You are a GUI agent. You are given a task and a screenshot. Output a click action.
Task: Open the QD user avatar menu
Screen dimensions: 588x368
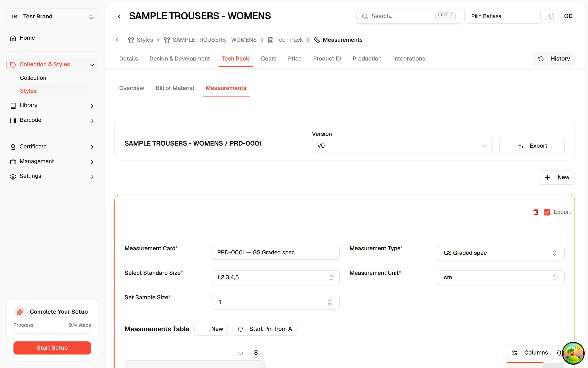click(568, 16)
